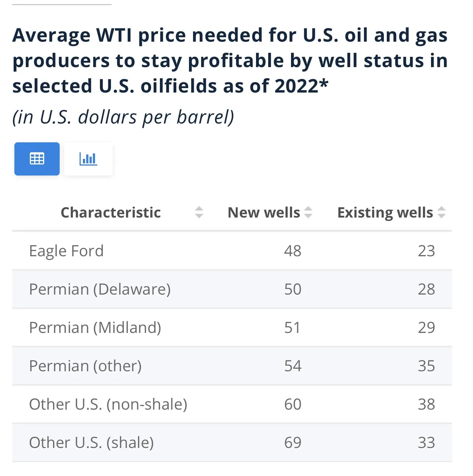Click the chart title heading text
The width and height of the screenshot is (473, 476).
(230, 60)
